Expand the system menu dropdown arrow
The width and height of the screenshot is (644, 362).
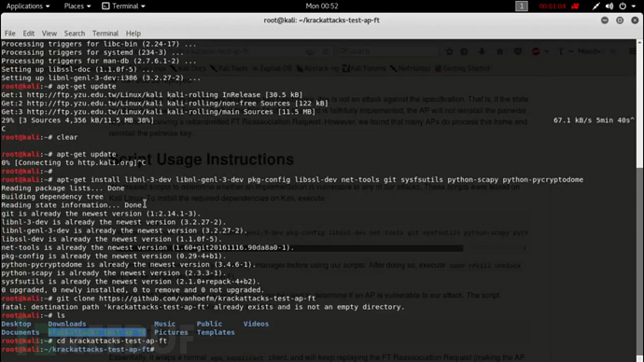point(634,7)
